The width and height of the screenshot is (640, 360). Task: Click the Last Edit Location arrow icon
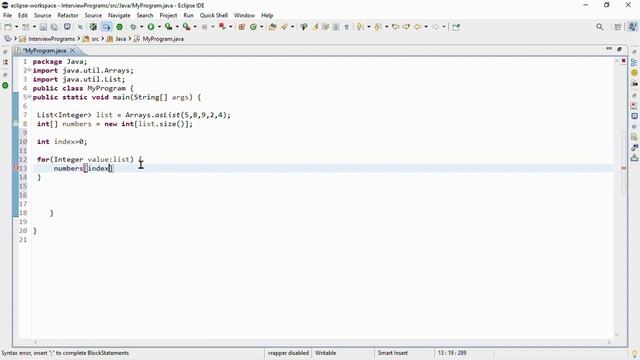tap(395, 27)
